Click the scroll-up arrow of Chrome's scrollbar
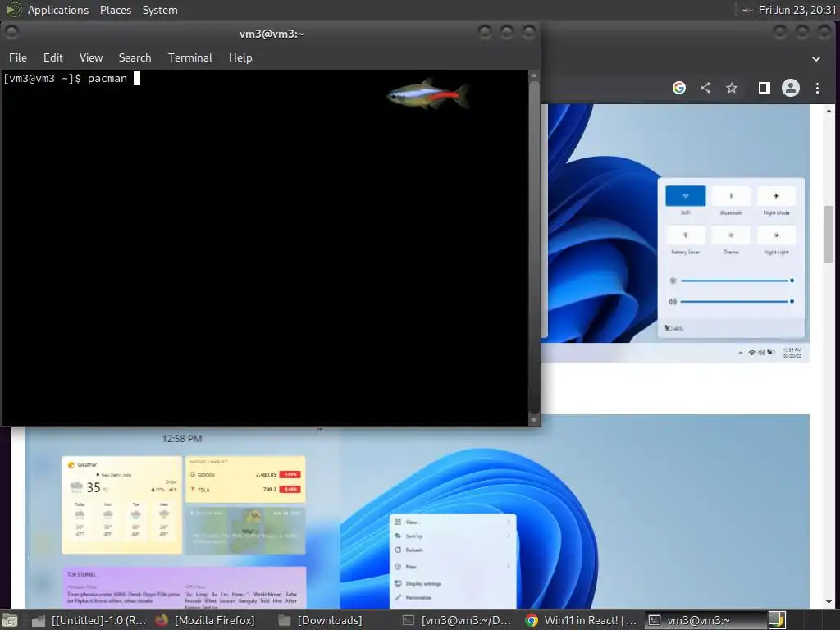This screenshot has width=840, height=630. [829, 111]
